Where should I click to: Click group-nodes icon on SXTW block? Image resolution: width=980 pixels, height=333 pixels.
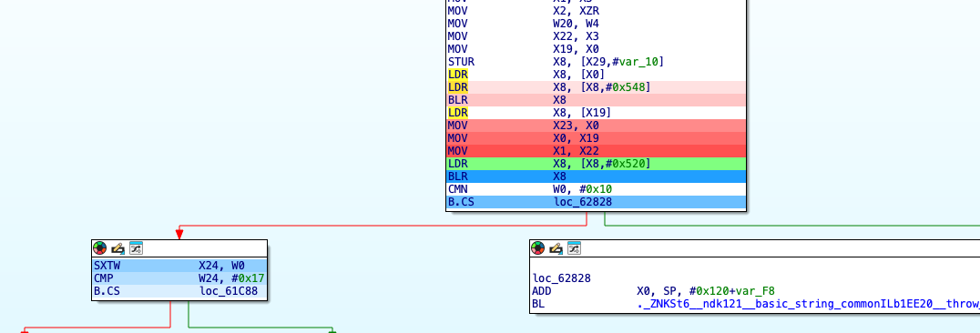(x=136, y=248)
